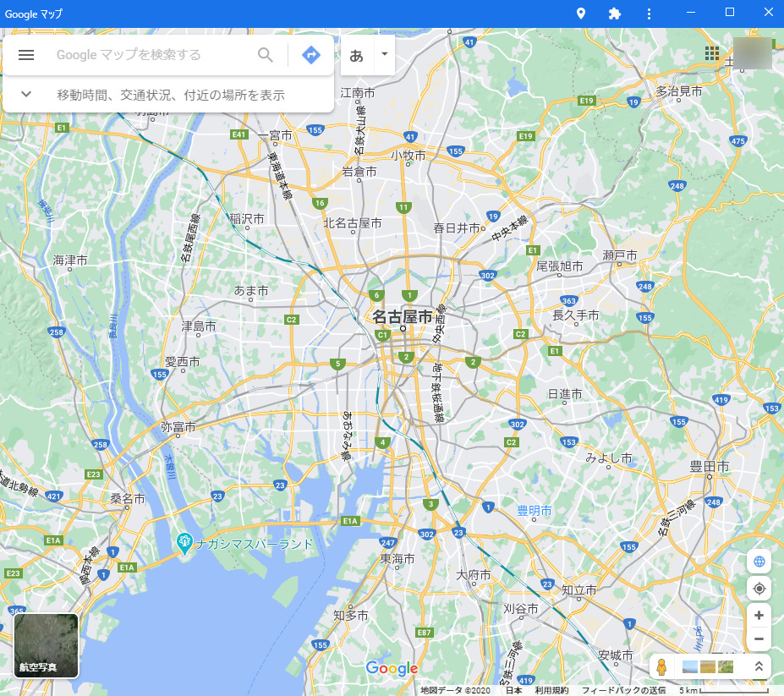Viewport: 784px width, 696px height.
Task: Minimize the Google マップ window
Action: [691, 13]
